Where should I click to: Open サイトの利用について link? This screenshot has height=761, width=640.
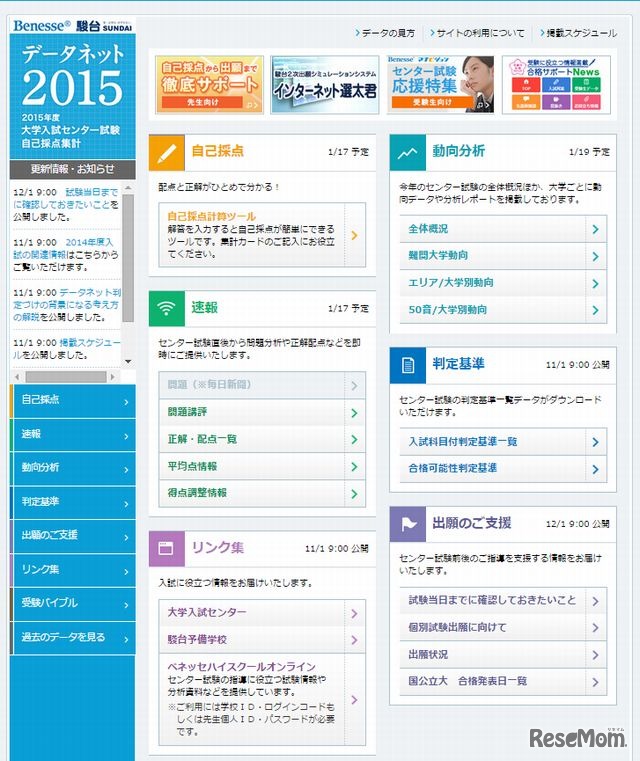point(477,33)
